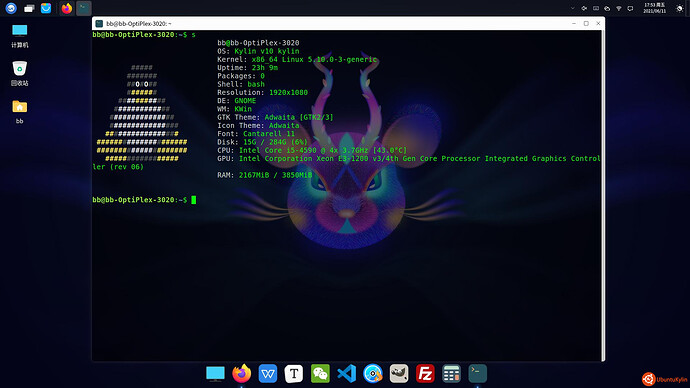The height and width of the screenshot is (388, 690).
Task: Launch the disc media player in dock
Action: (x=373, y=373)
